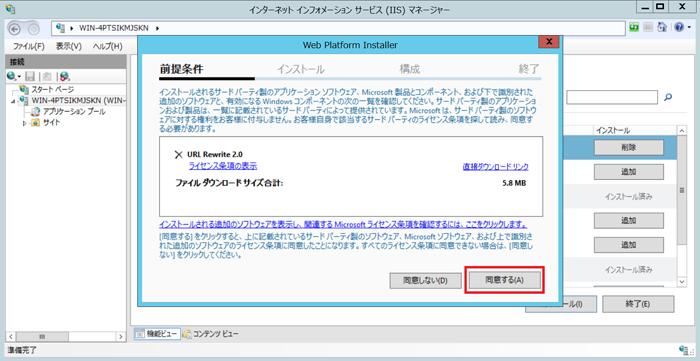Click the breadcrumb arrow before WIN-4PTSIKMJSKN

click(x=72, y=29)
